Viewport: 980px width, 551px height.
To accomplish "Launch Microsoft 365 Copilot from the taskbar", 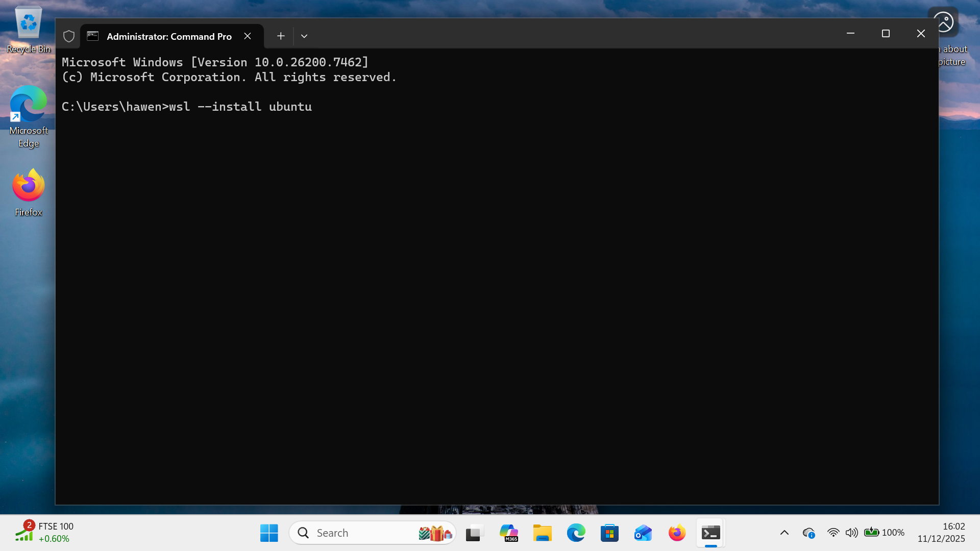I will pyautogui.click(x=509, y=532).
